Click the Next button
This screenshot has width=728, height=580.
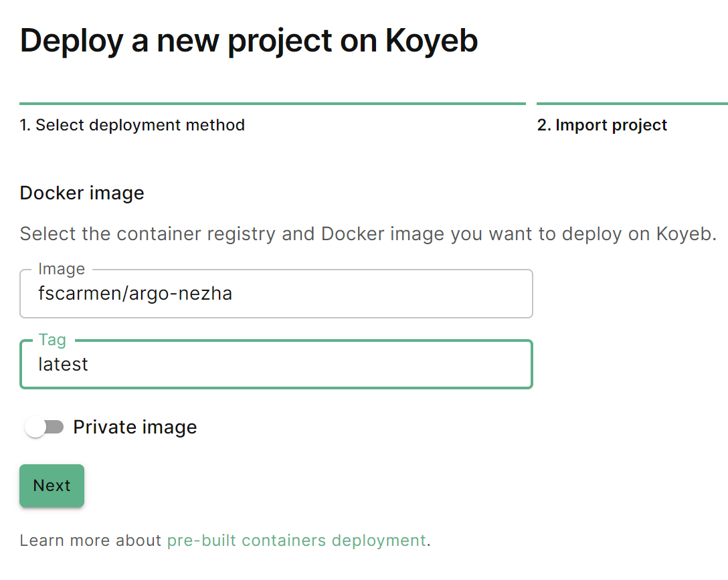coord(52,486)
